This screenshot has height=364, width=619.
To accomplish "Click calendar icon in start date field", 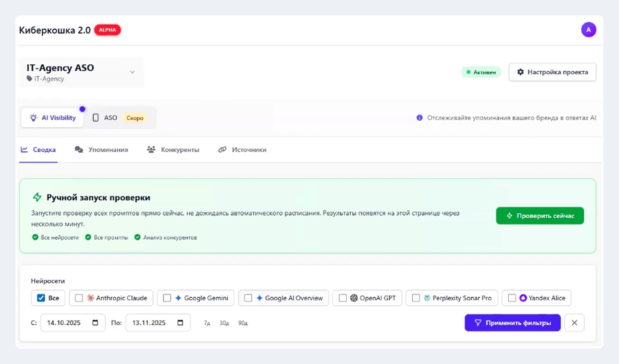I will pyautogui.click(x=95, y=322).
